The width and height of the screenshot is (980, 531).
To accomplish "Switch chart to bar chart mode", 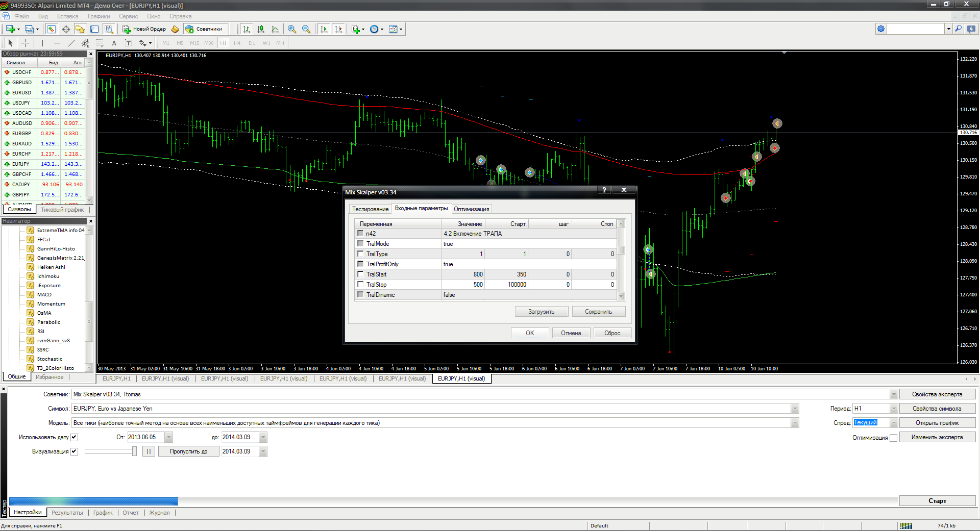I will (247, 29).
